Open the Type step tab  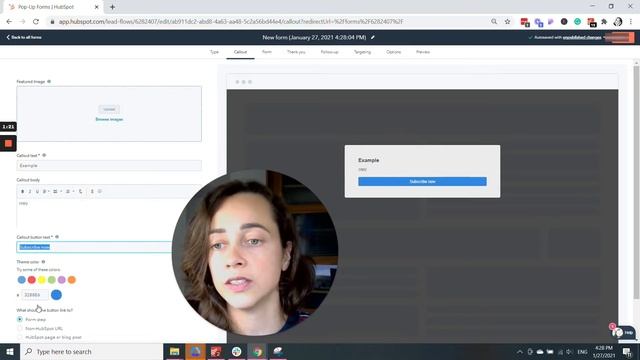tap(214, 52)
